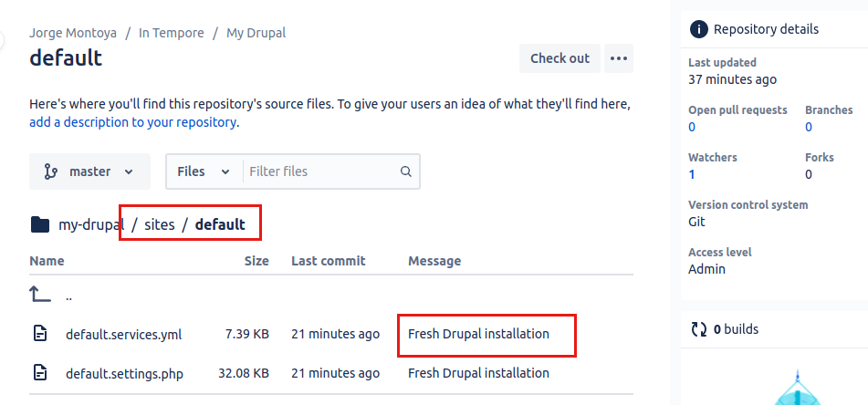Image resolution: width=868 pixels, height=405 pixels.
Task: Open 'add a description to your repository' link
Action: (133, 122)
